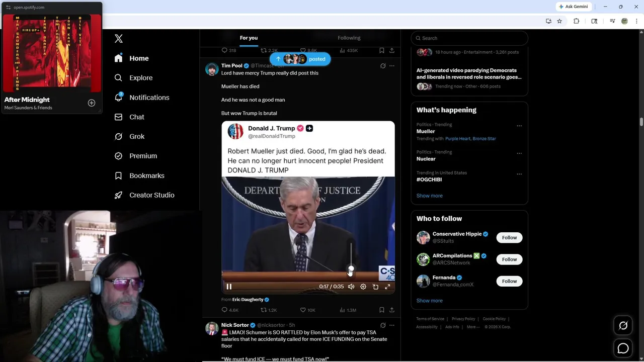Bookmark Tim Pool's post
The image size is (644, 362).
[x=382, y=310]
